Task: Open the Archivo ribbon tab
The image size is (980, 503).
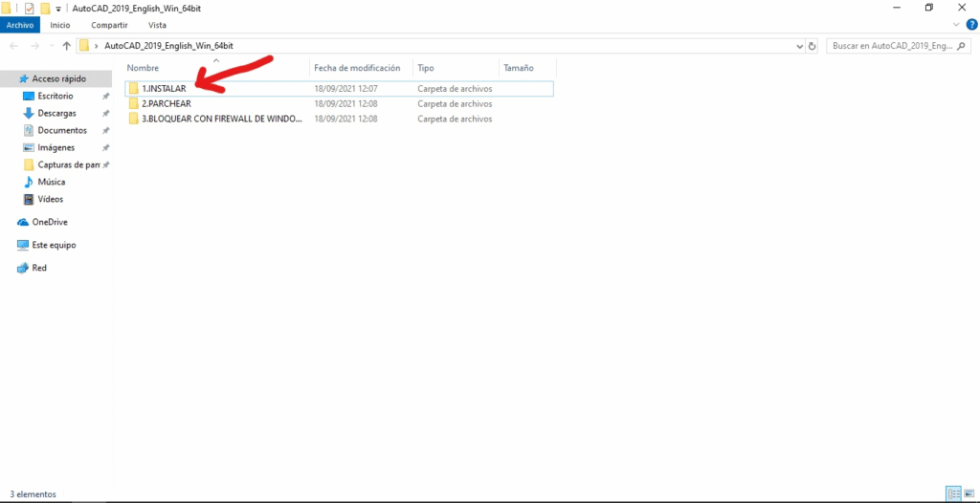Action: [x=20, y=25]
